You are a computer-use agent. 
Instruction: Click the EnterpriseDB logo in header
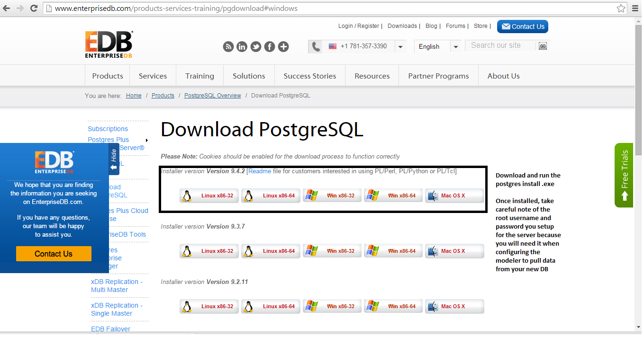coord(109,45)
